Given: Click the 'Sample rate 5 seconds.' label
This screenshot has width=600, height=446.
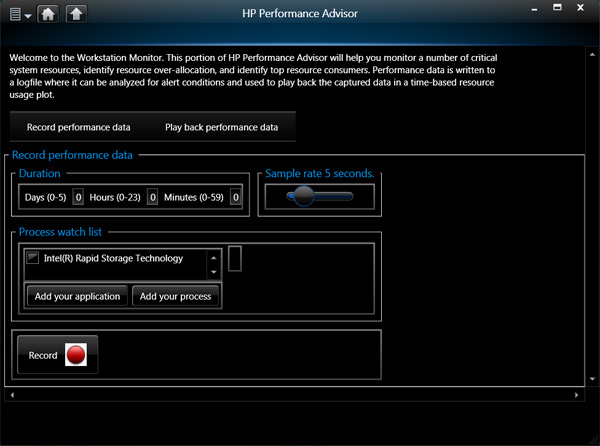Looking at the screenshot, I should (320, 174).
